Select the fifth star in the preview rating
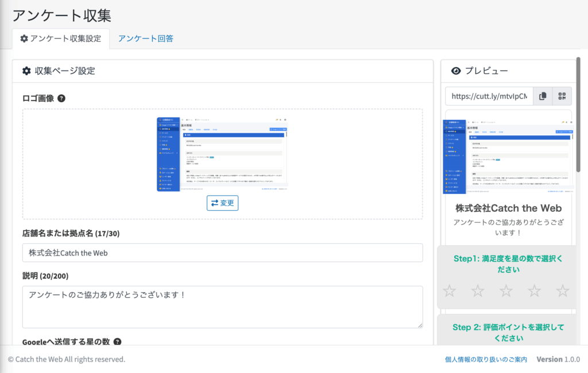The height and width of the screenshot is (373, 588). coord(562,291)
